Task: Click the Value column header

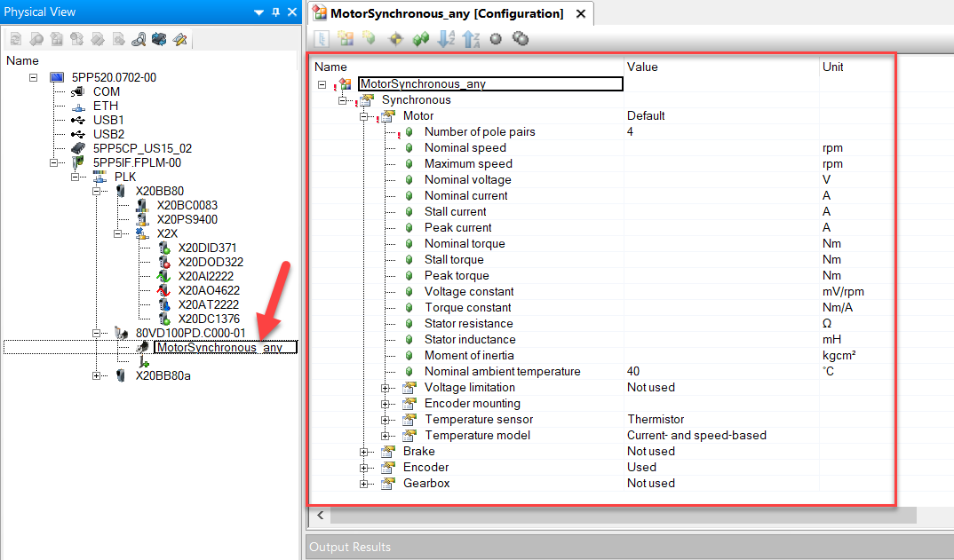Action: [x=721, y=67]
